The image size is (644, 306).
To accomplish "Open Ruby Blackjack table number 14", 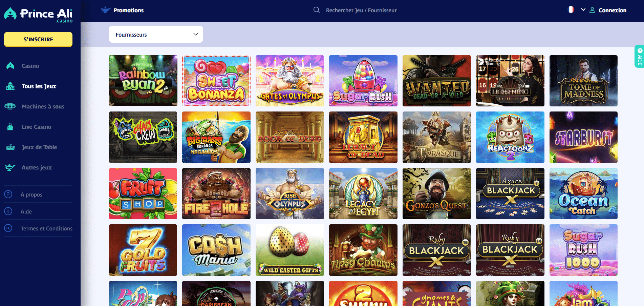I will [x=510, y=250].
